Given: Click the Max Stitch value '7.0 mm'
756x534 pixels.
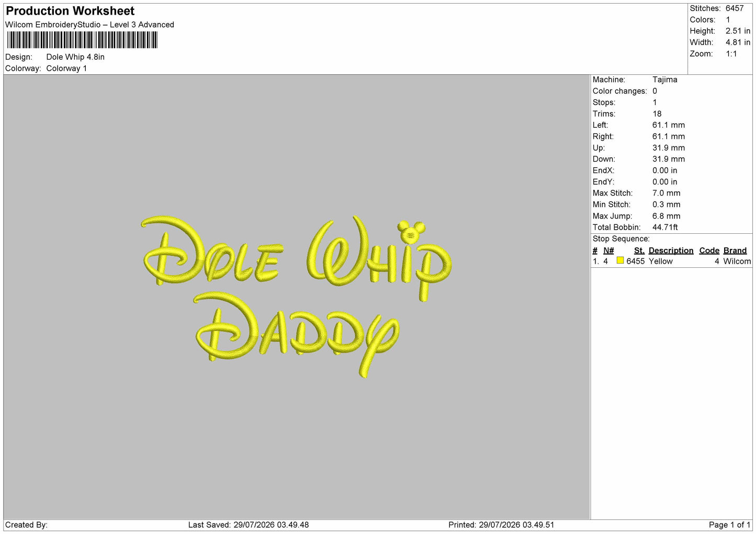Looking at the screenshot, I should [666, 193].
